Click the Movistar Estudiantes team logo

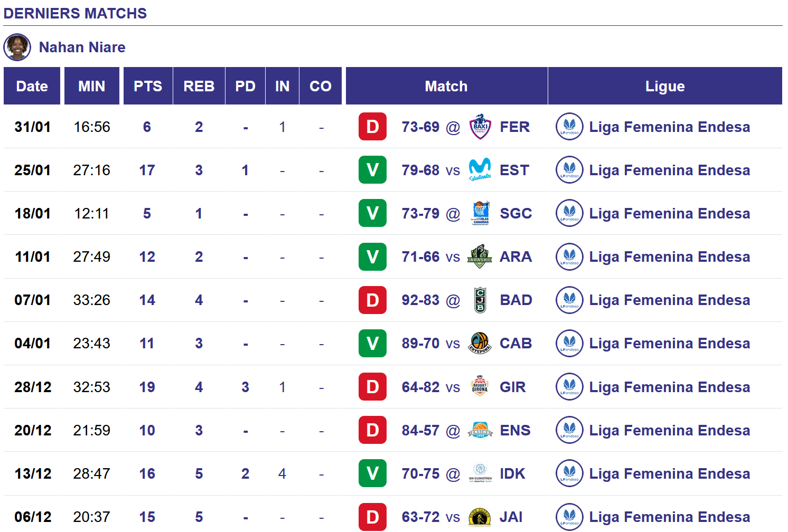click(x=480, y=170)
